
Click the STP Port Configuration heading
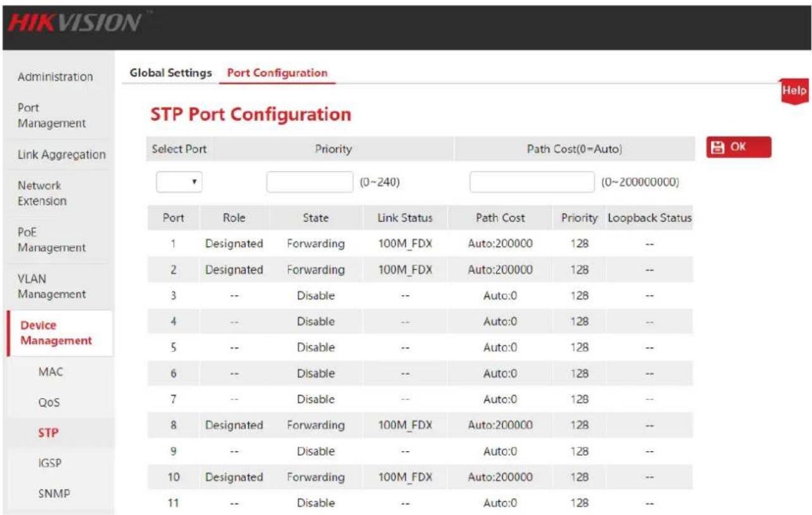click(x=250, y=114)
